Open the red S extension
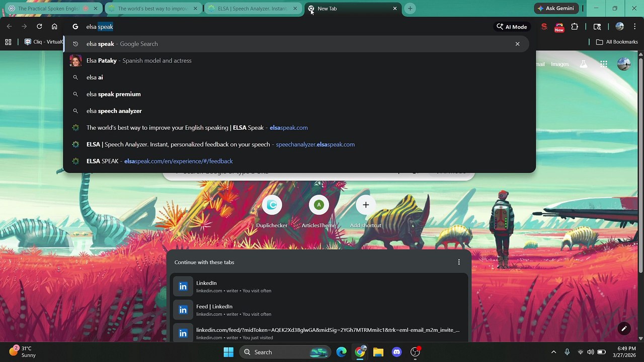Viewport: 644px width, 362px height. (x=544, y=27)
